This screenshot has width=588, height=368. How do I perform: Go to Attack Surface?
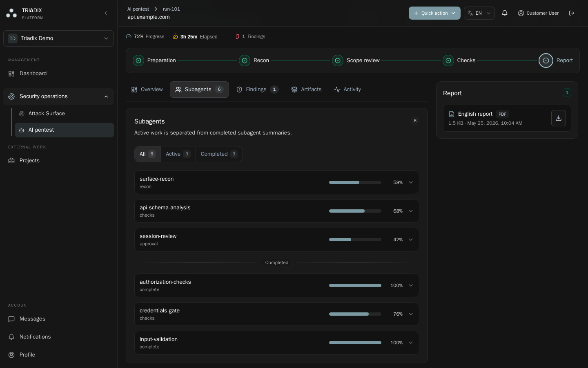click(x=64, y=114)
